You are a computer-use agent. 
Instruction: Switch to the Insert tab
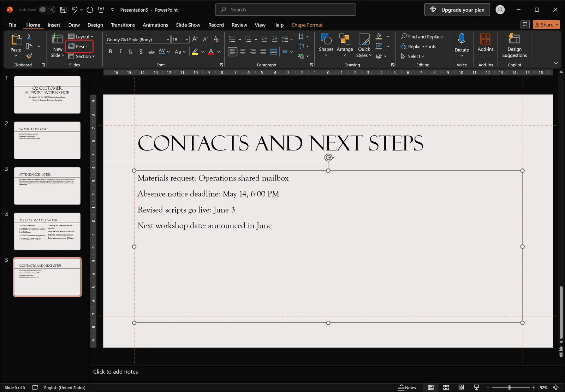[x=54, y=25]
